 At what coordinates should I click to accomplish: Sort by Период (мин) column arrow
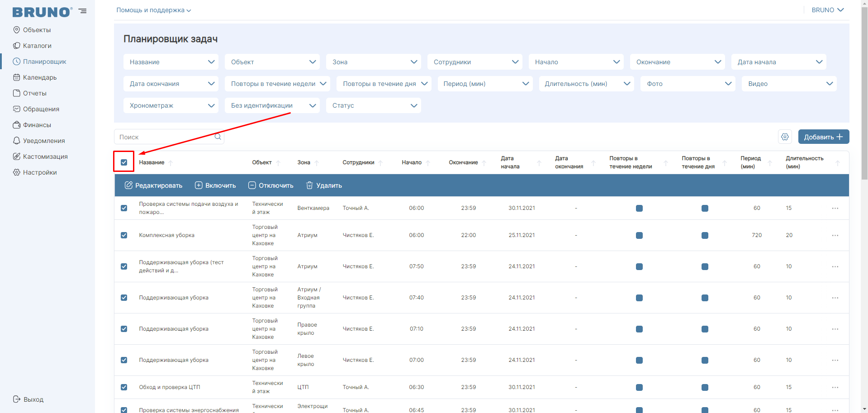click(x=770, y=163)
